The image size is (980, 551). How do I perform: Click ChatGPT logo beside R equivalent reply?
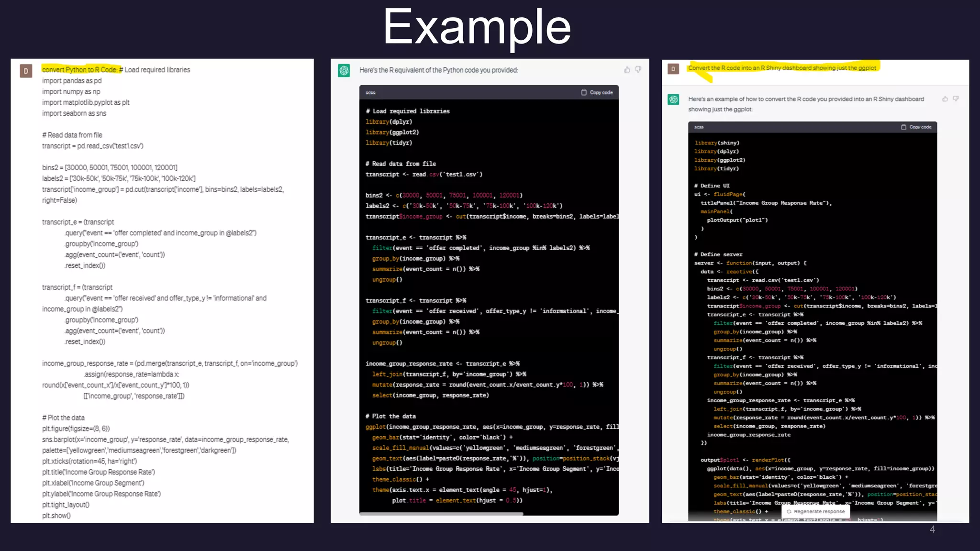[344, 71]
